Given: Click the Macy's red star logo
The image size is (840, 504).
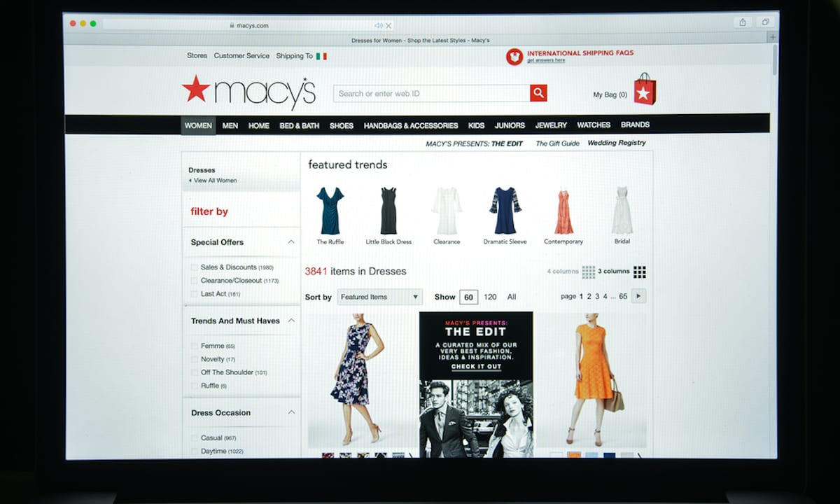Looking at the screenshot, I should coord(195,90).
